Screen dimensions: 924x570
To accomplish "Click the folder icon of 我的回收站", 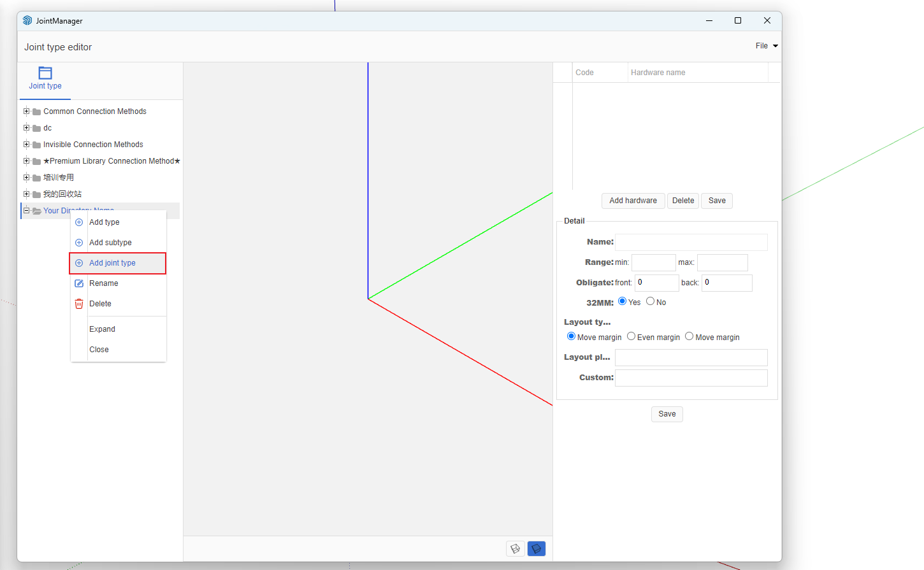I will [x=37, y=194].
